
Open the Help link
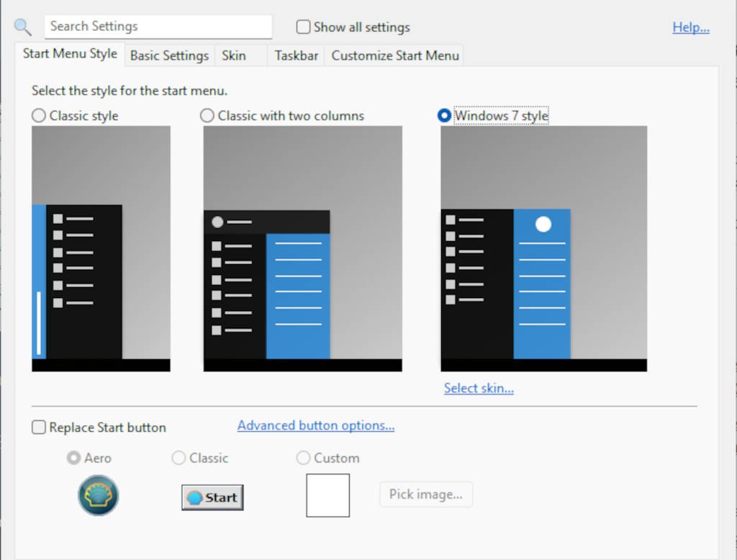691,27
